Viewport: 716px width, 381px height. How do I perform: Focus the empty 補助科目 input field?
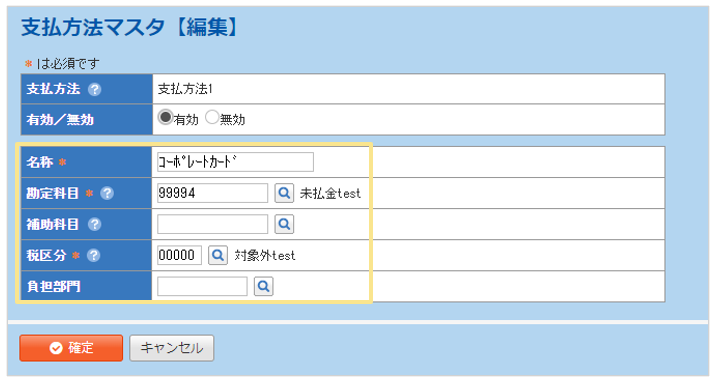(x=212, y=224)
